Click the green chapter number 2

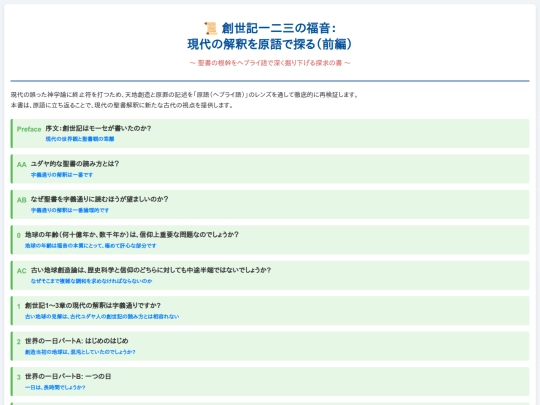[19, 342]
